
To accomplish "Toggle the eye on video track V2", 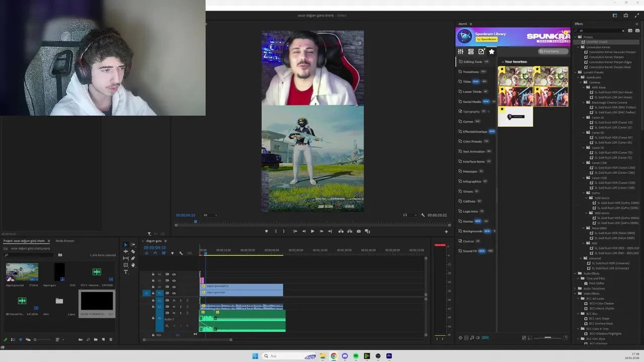I will pyautogui.click(x=174, y=287).
